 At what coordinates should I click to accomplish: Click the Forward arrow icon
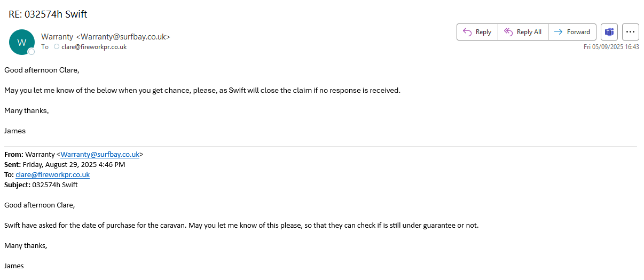[x=558, y=32]
